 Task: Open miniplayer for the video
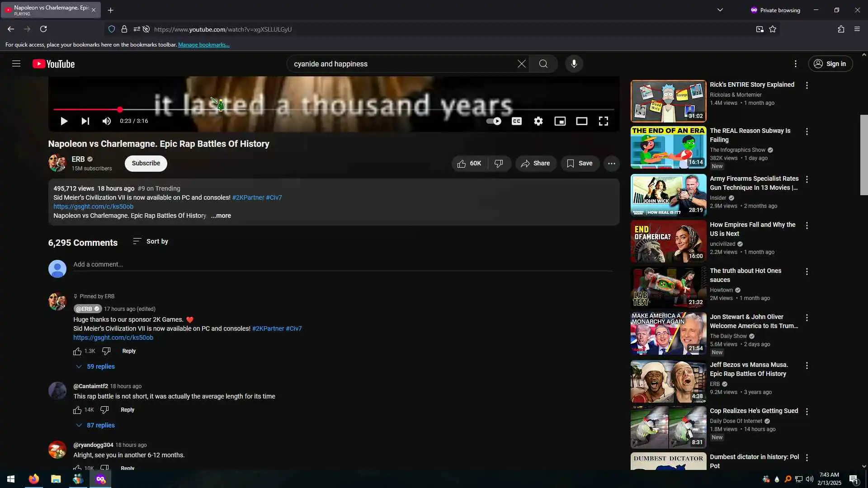(x=560, y=121)
